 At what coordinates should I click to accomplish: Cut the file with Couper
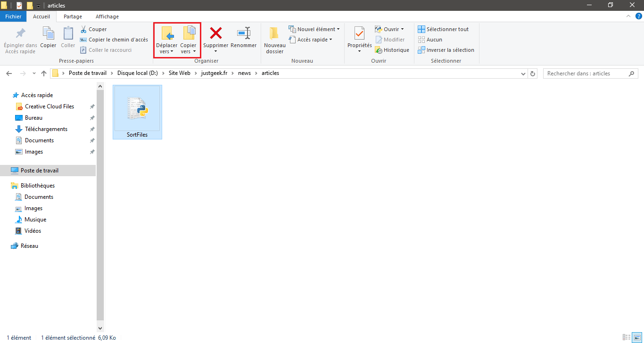93,29
